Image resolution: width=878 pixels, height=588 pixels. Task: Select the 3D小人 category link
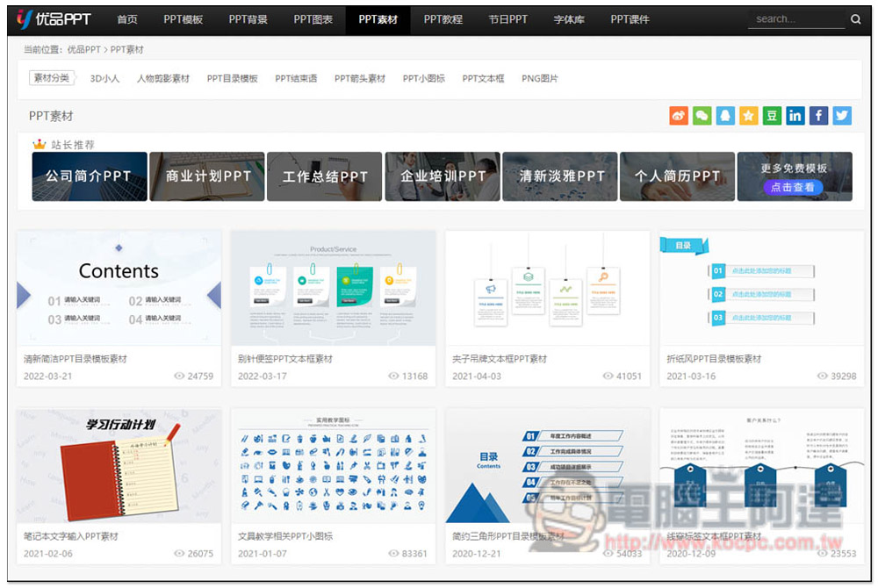pyautogui.click(x=104, y=78)
